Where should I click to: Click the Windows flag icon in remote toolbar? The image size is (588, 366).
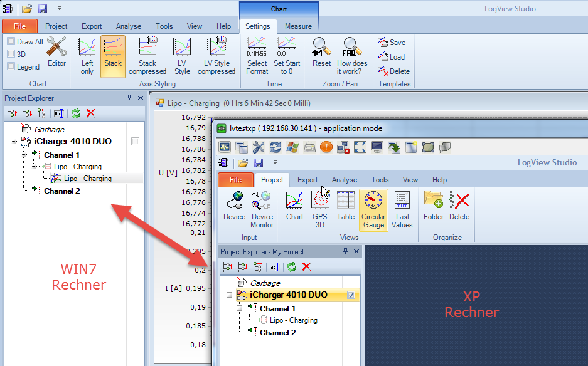click(292, 147)
